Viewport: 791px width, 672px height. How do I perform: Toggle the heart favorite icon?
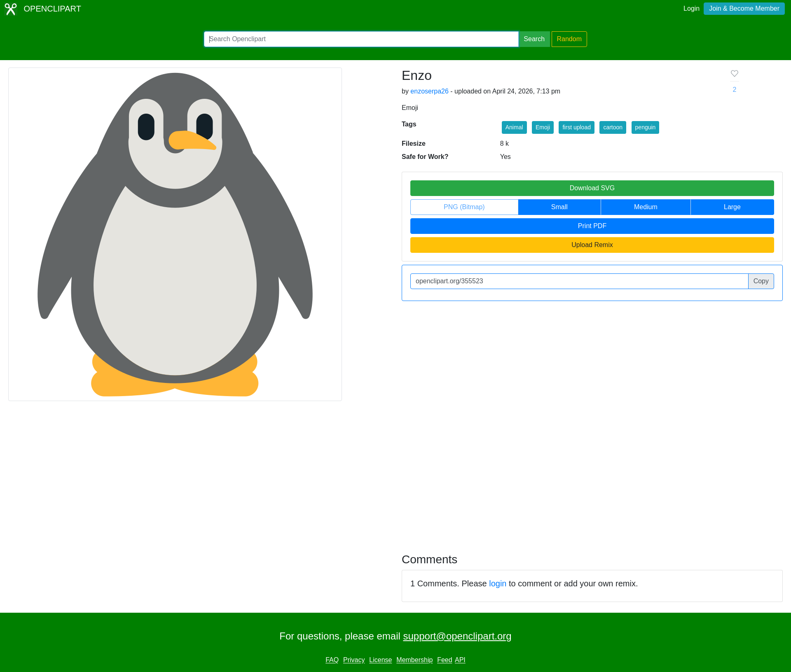735,74
